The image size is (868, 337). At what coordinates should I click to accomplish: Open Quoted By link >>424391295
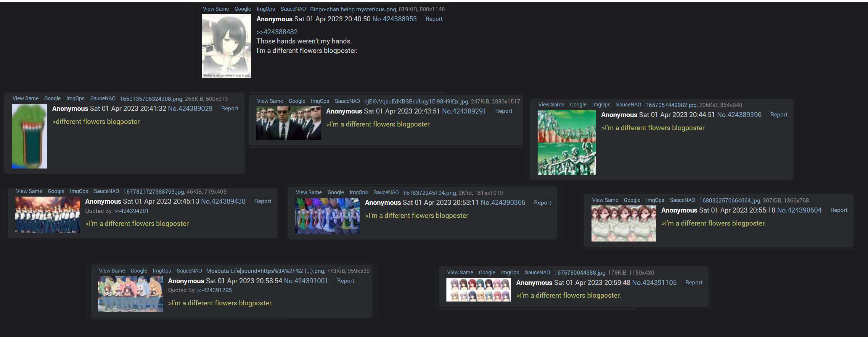coord(214,290)
